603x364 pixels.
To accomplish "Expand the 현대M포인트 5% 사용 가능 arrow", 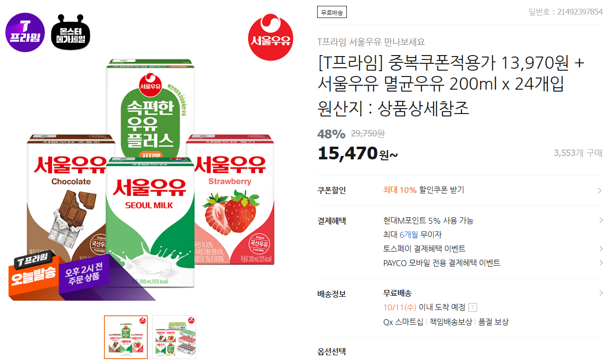I will pyautogui.click(x=600, y=221).
